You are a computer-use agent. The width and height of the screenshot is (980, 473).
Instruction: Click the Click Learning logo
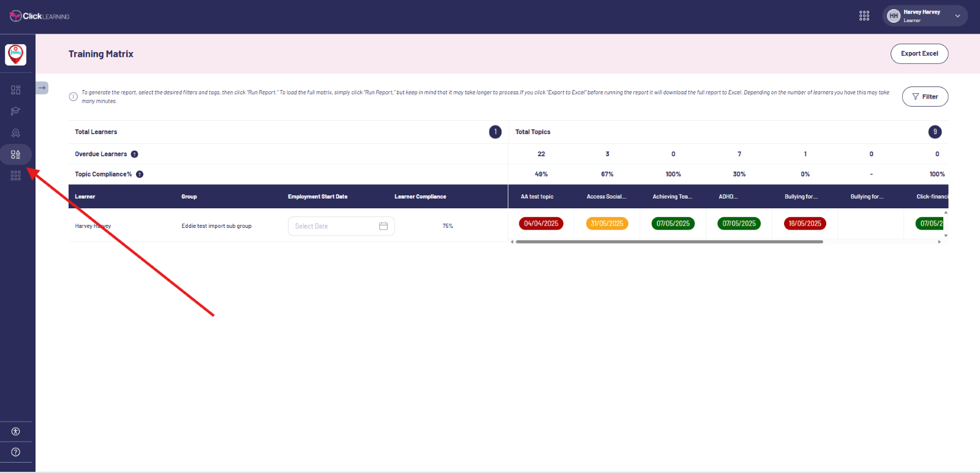click(39, 16)
